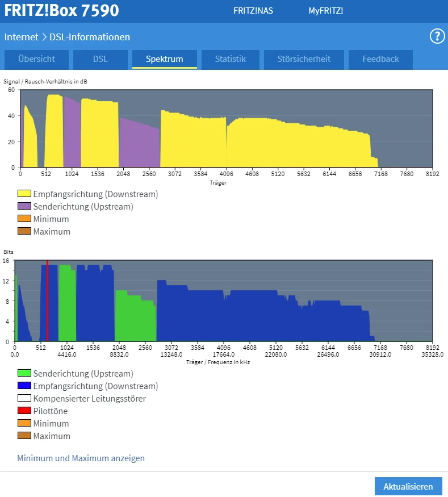Screen dimensions: 448x497
Task: Click yellow Empfangsrichtung swatch in SNR legend
Action: pyautogui.click(x=24, y=193)
